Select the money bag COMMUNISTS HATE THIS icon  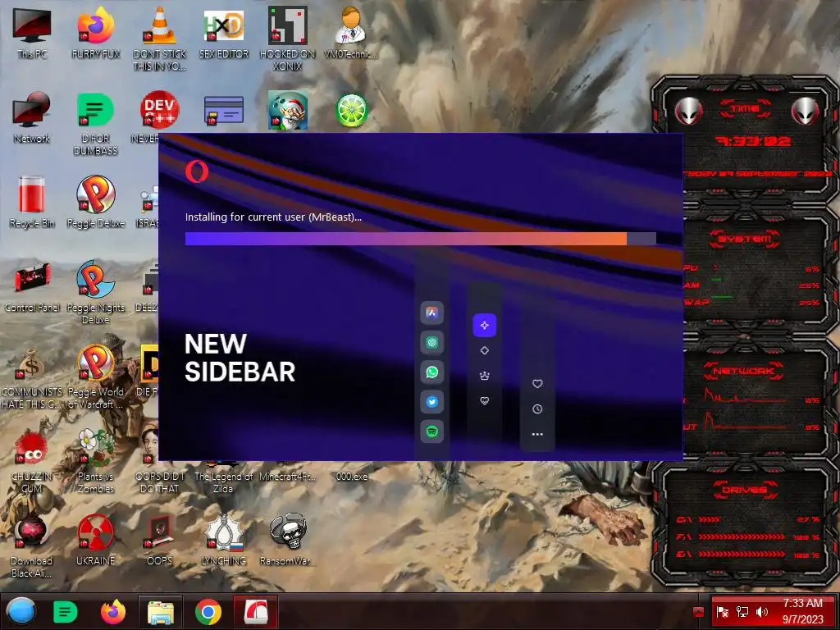(32, 364)
